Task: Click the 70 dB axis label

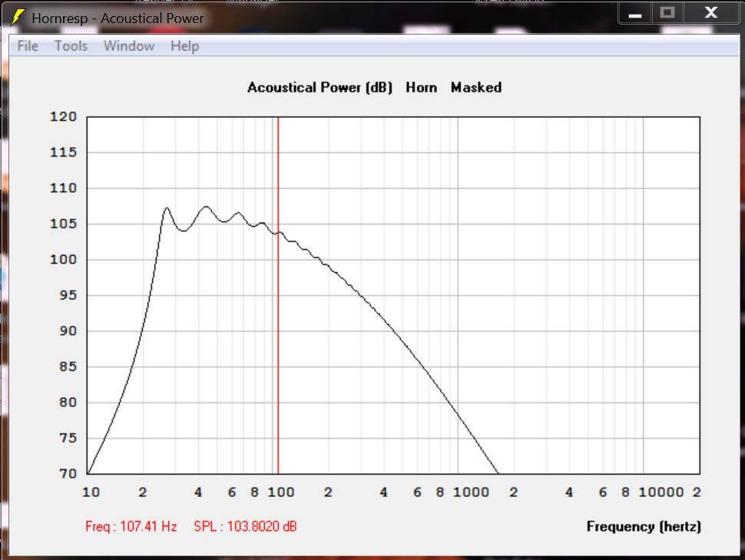Action: pyautogui.click(x=68, y=473)
